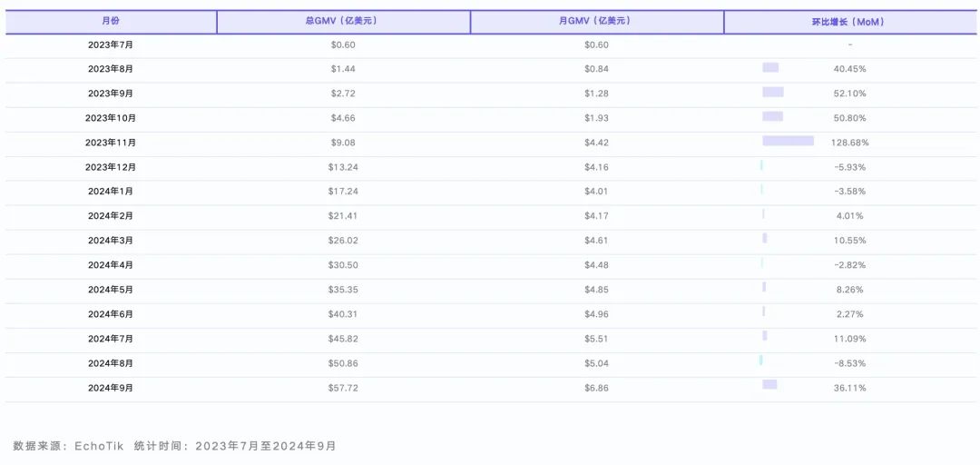The height and width of the screenshot is (465, 980).
Task: Click monthly GMV value $1.28
Action: tap(596, 94)
